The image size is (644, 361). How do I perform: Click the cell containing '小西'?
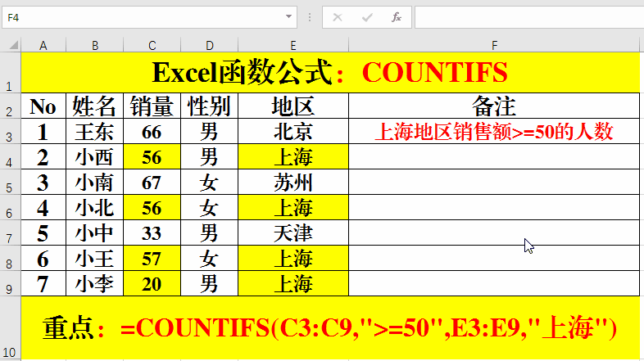[x=95, y=156]
